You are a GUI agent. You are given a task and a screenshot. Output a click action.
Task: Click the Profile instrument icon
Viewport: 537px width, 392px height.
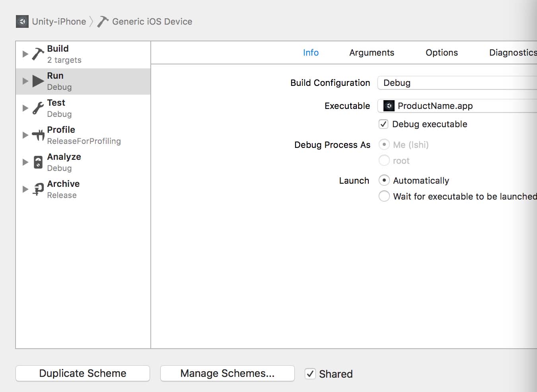pos(38,135)
